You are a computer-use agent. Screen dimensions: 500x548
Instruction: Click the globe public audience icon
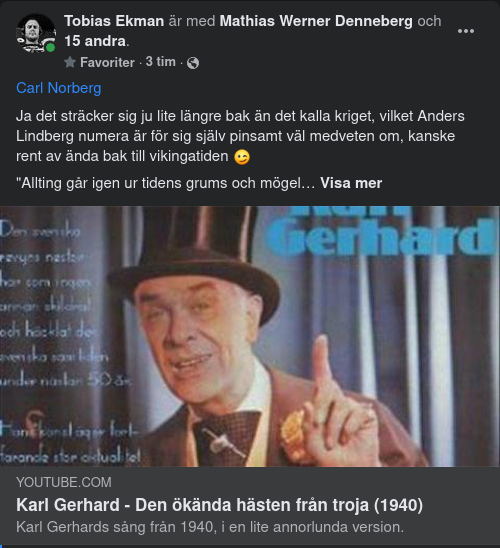click(193, 63)
